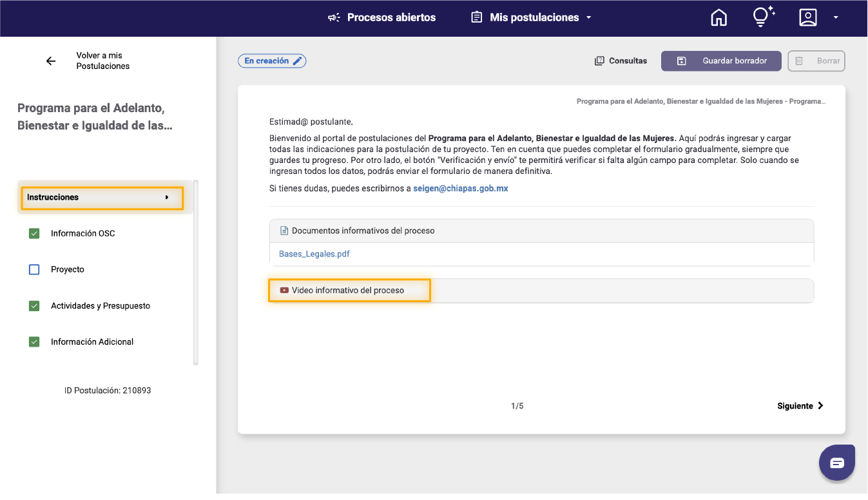Screen dimensions: 868x500
Task: Click the back arrow icon
Action: (x=51, y=61)
